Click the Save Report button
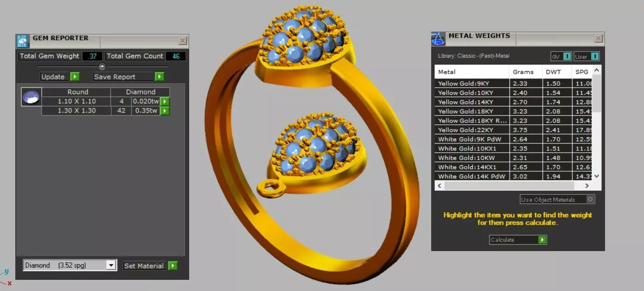Viewport: 644px width, 291px height. [x=128, y=77]
